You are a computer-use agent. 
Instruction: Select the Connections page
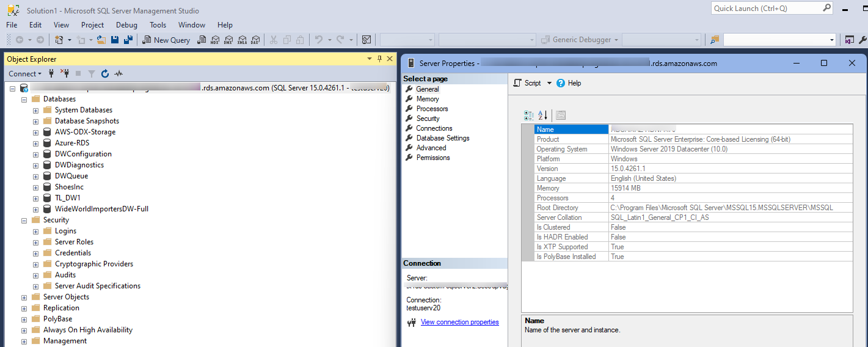pyautogui.click(x=434, y=128)
